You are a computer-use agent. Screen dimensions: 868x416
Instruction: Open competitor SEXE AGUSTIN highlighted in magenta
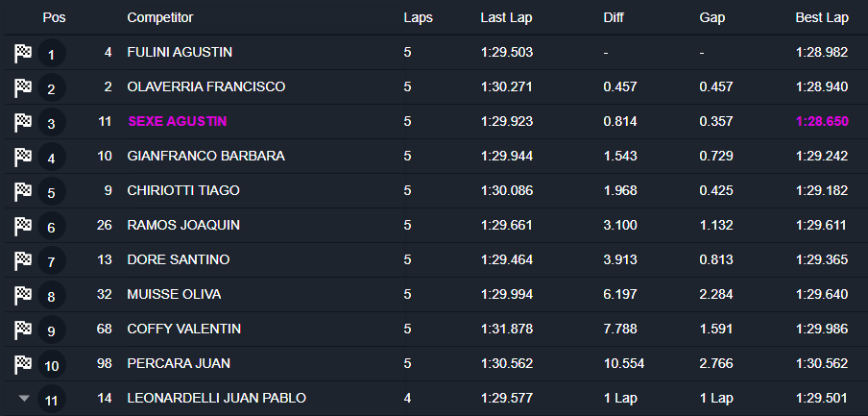(177, 122)
